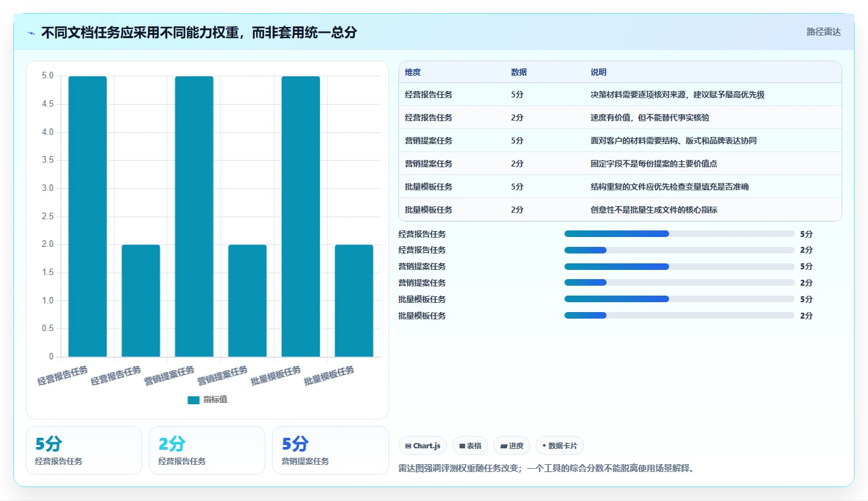This screenshot has height=501, width=868.
Task: Click the 经营报告任务 progress bar at 5分
Action: 680,234
